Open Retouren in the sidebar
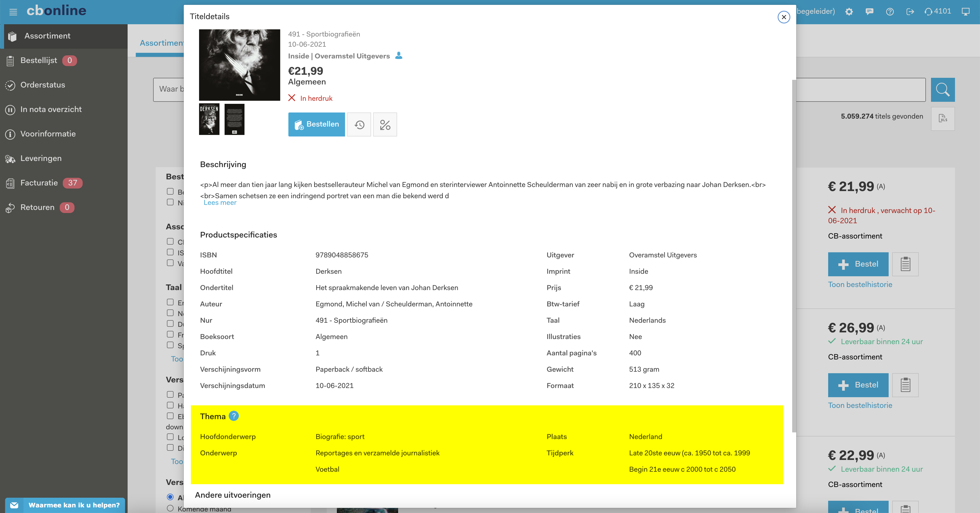Image resolution: width=980 pixels, height=513 pixels. click(64, 208)
